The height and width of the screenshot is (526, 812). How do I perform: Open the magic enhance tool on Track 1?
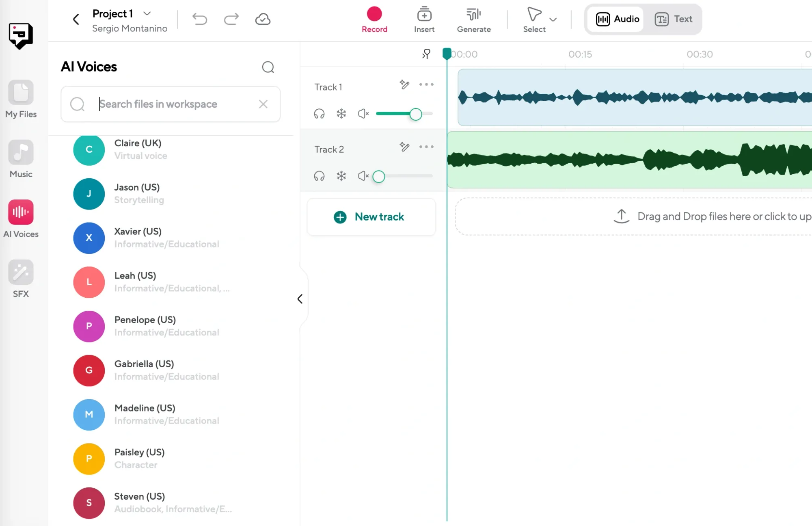pos(404,84)
